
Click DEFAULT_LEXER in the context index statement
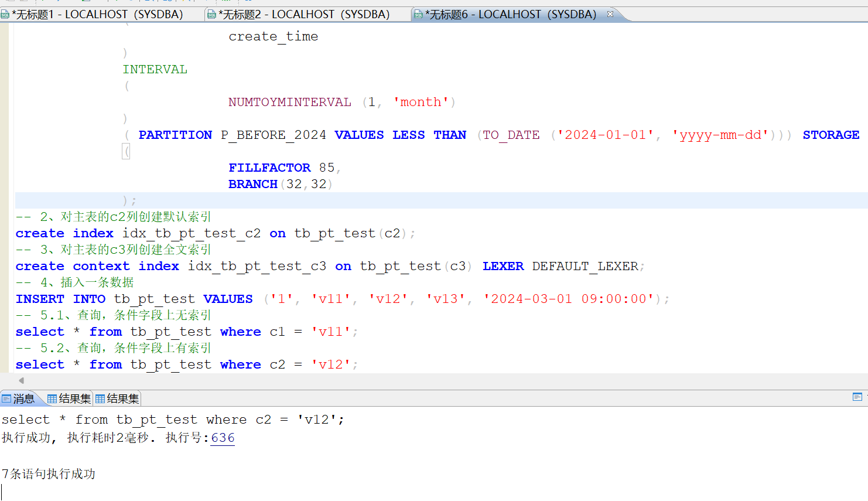pos(585,266)
